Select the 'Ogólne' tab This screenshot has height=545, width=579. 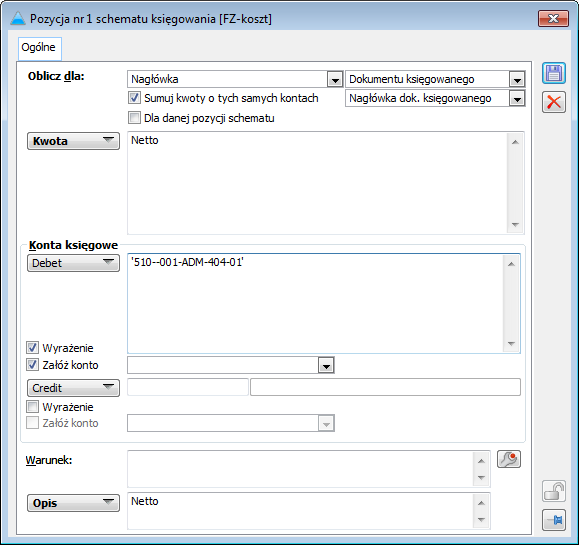[x=39, y=48]
